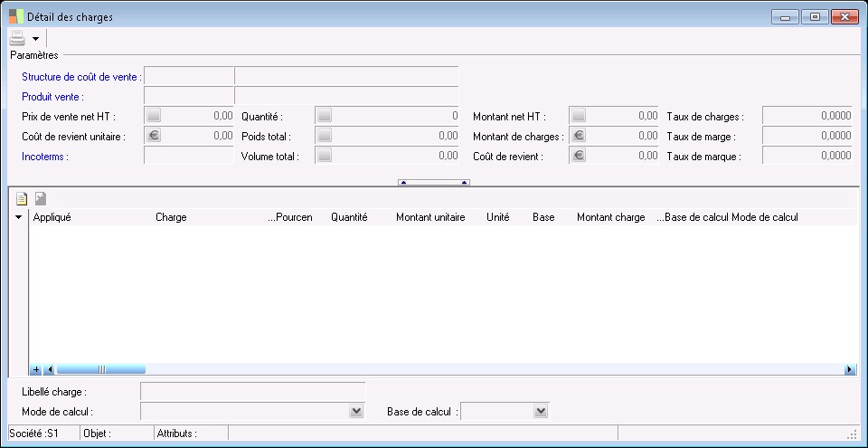Click the new charge line document icon

(x=23, y=199)
